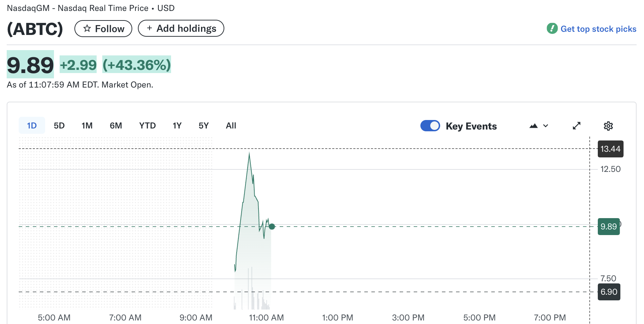
Task: Show the All time chart range
Action: point(231,125)
